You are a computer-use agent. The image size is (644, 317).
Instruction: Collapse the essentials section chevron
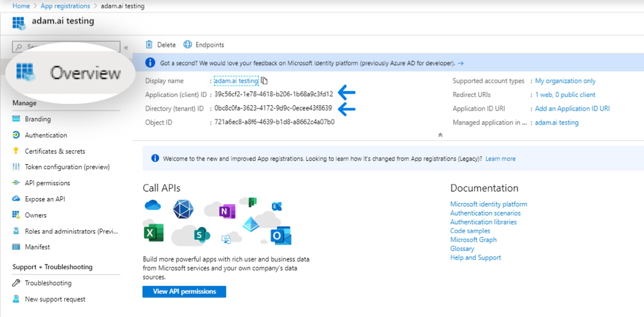tap(440, 134)
